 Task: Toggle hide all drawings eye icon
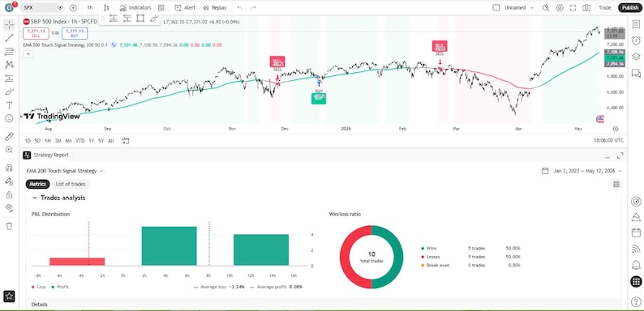point(9,207)
